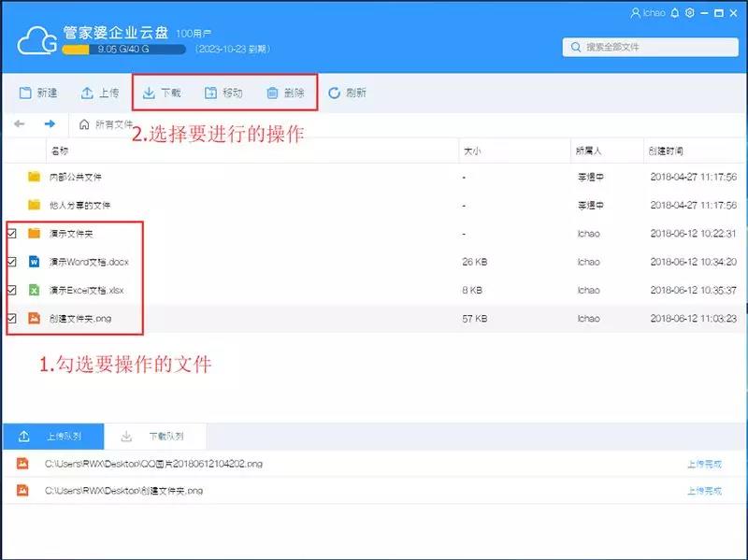The width and height of the screenshot is (748, 560).
Task: Click in the 搜索全部文件 search field
Action: tap(650, 47)
